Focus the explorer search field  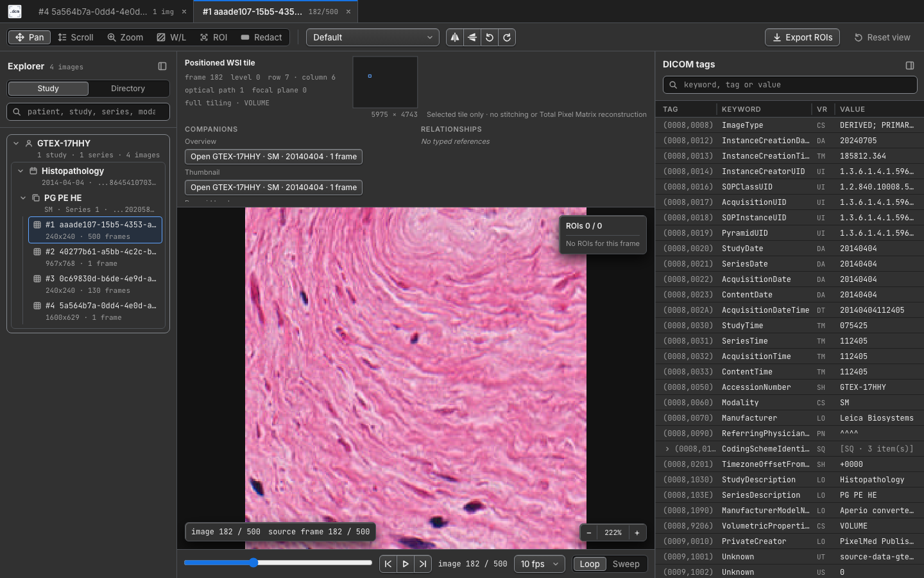pyautogui.click(x=89, y=112)
